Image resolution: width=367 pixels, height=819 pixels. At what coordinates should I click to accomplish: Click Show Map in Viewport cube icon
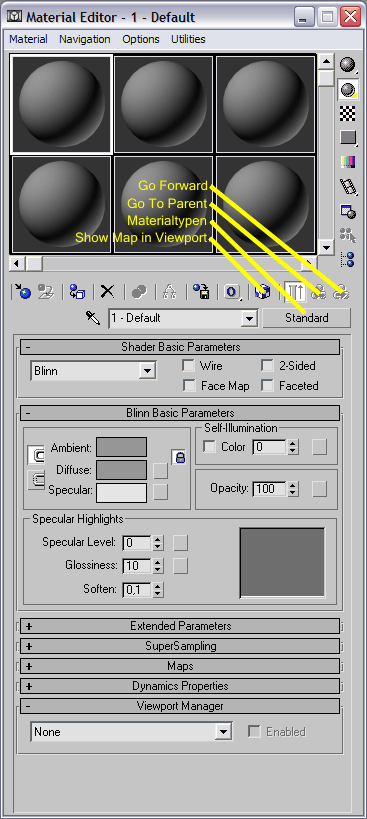(263, 291)
